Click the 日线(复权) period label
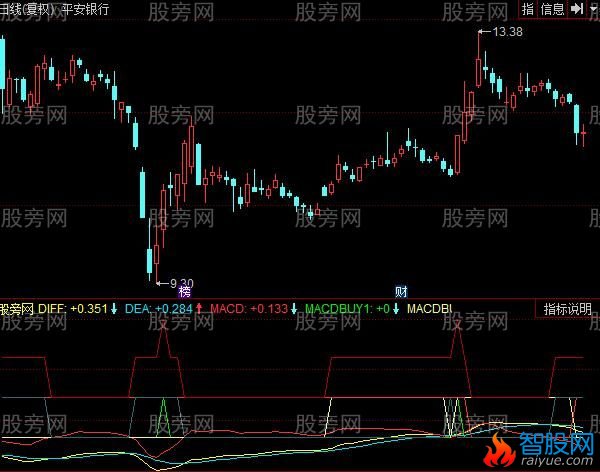The width and height of the screenshot is (600, 472). (28, 9)
